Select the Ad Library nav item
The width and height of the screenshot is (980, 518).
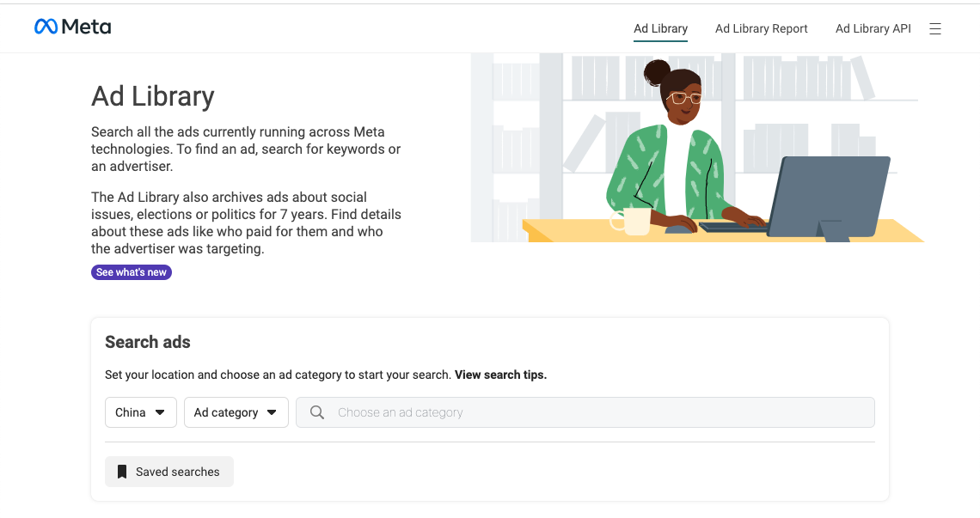click(660, 28)
